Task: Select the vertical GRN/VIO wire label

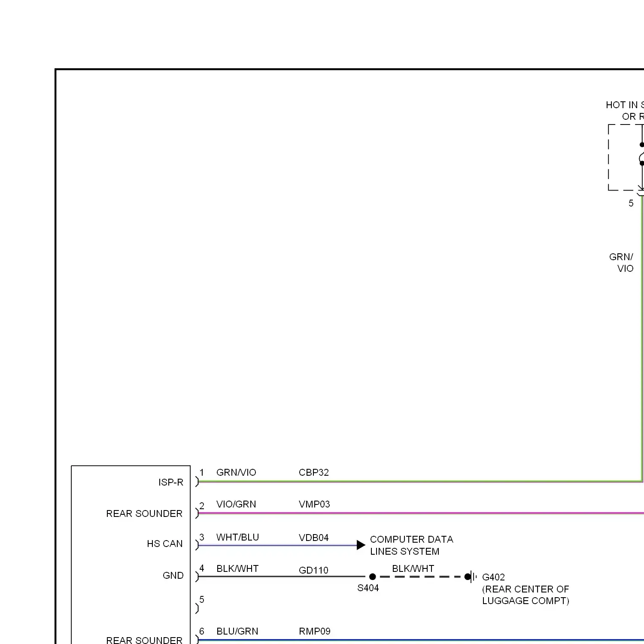Action: (x=621, y=262)
